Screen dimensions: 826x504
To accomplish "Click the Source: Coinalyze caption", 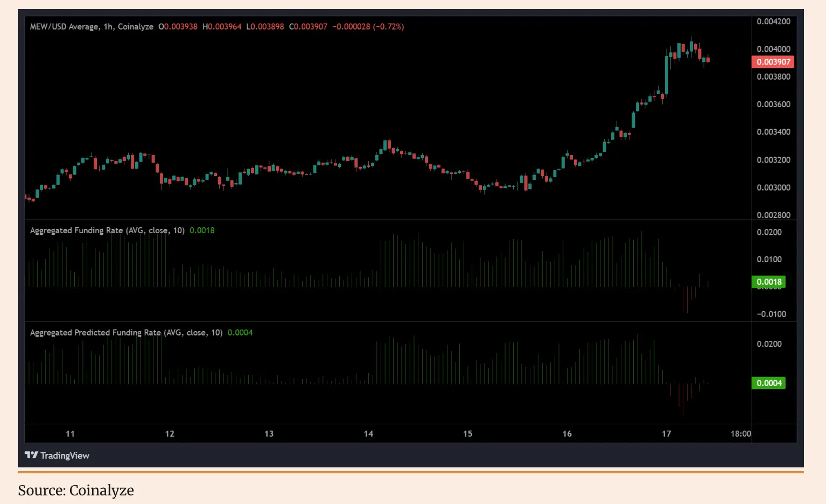I will click(x=76, y=491).
